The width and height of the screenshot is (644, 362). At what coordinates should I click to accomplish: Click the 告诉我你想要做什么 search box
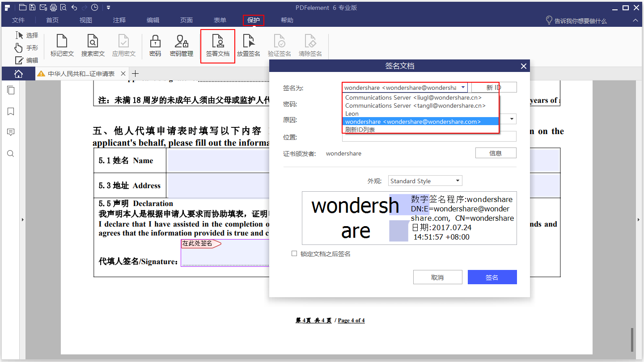tap(576, 21)
